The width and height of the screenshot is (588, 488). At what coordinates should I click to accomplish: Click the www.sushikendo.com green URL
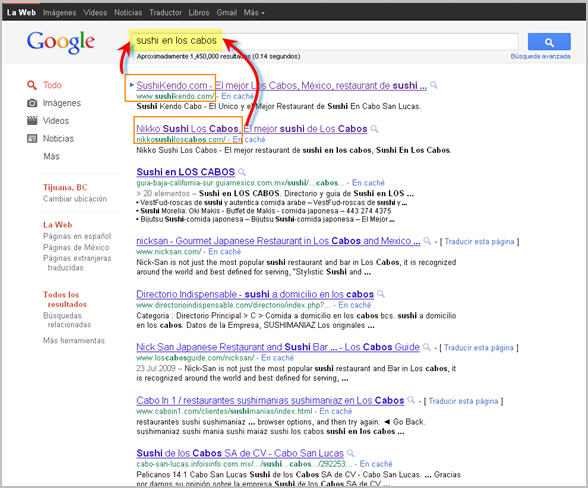[176, 96]
